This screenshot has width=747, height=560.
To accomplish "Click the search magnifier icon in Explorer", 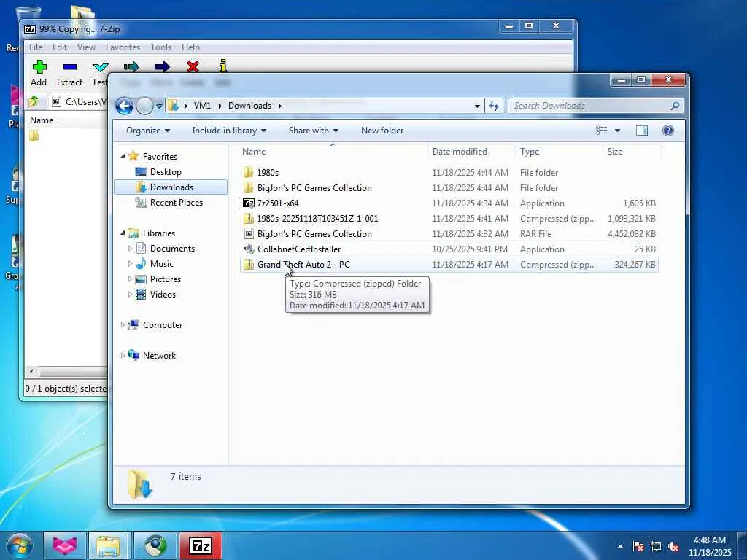I will click(x=675, y=106).
